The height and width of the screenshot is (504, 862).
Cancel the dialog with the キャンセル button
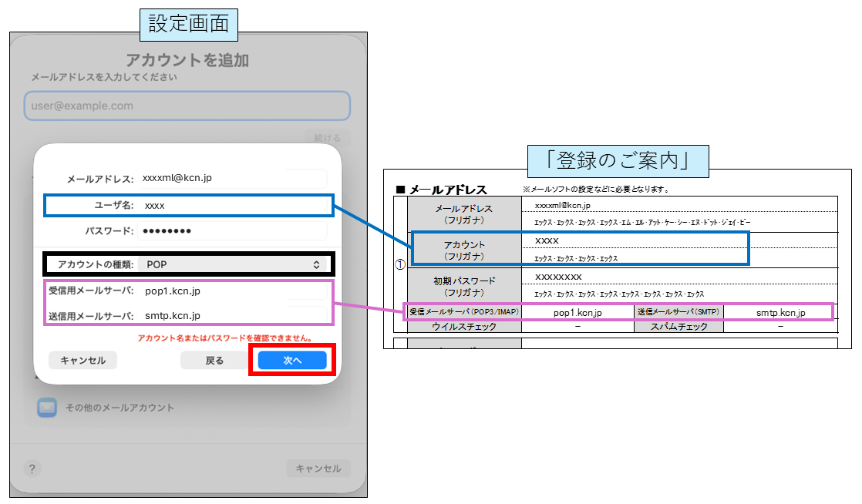[x=82, y=360]
